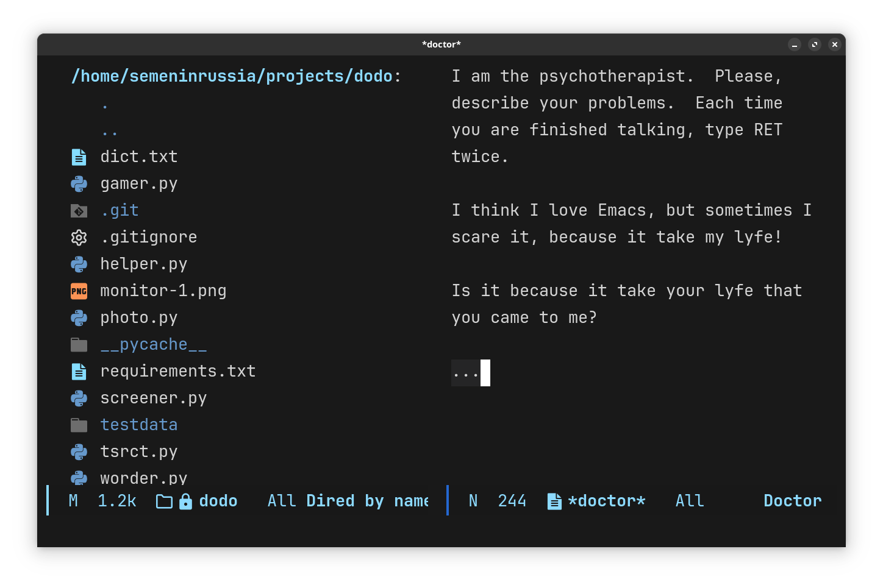The width and height of the screenshot is (883, 588).
Task: Click the gear icon beside .gitignore
Action: click(x=79, y=238)
